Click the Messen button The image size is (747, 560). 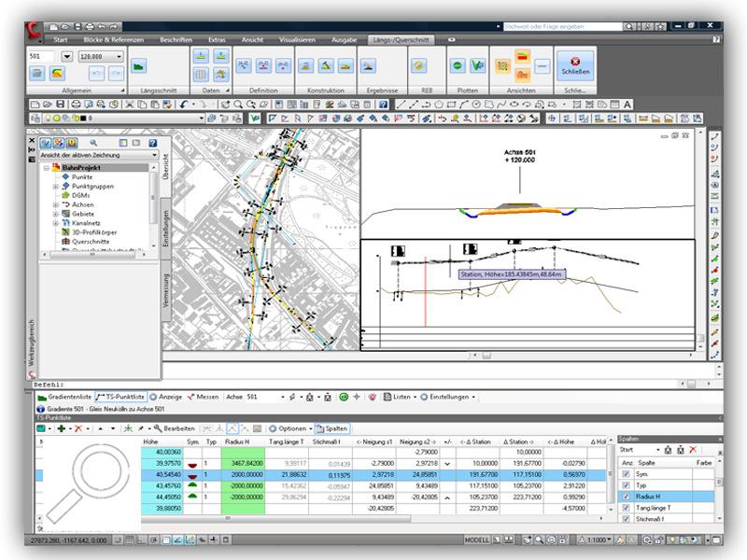pyautogui.click(x=203, y=397)
